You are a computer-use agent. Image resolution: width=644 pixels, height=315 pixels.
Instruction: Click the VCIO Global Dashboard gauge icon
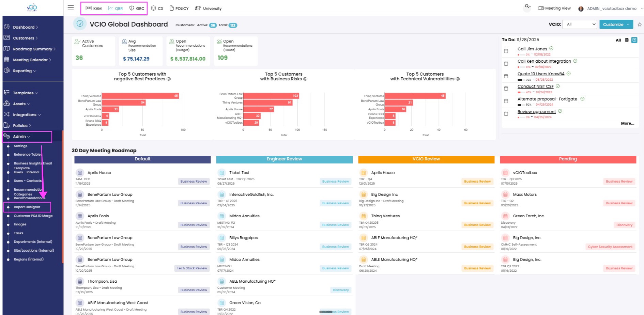80,23
